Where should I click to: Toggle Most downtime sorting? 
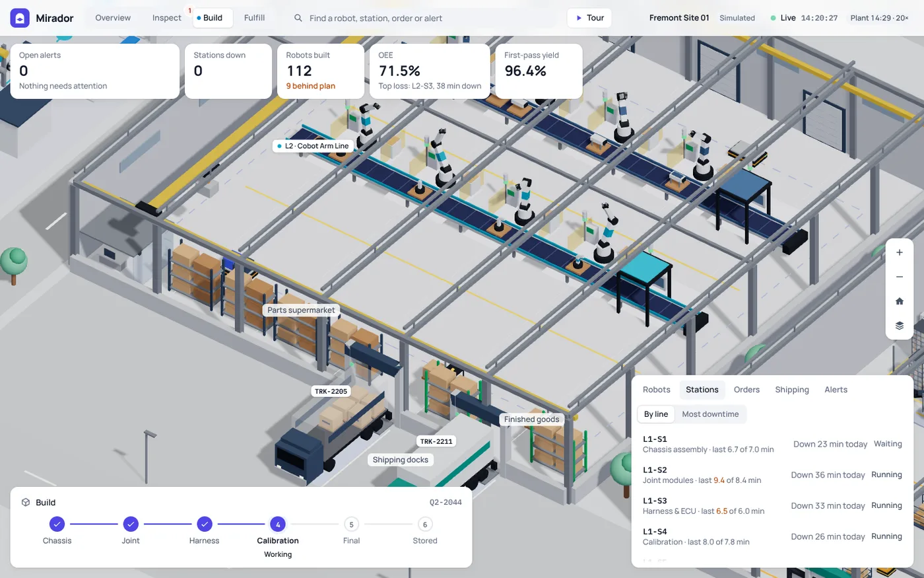710,414
